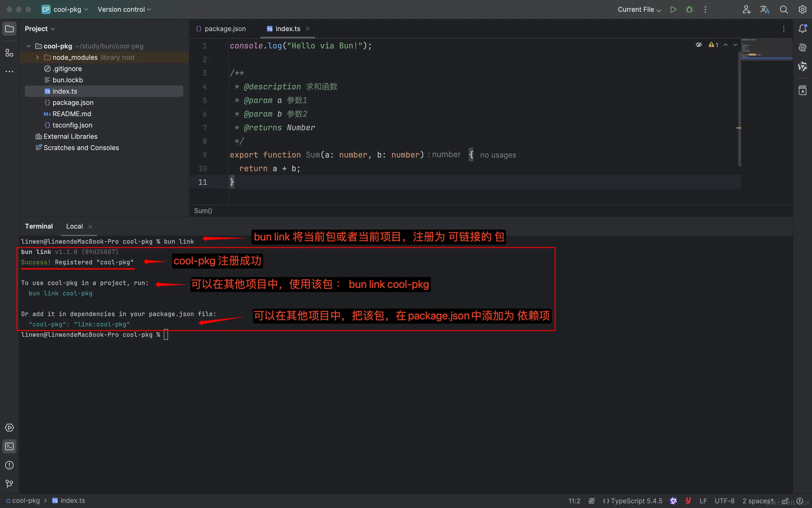Expand the node_modules folder
Image resolution: width=812 pixels, height=508 pixels.
[x=37, y=58]
